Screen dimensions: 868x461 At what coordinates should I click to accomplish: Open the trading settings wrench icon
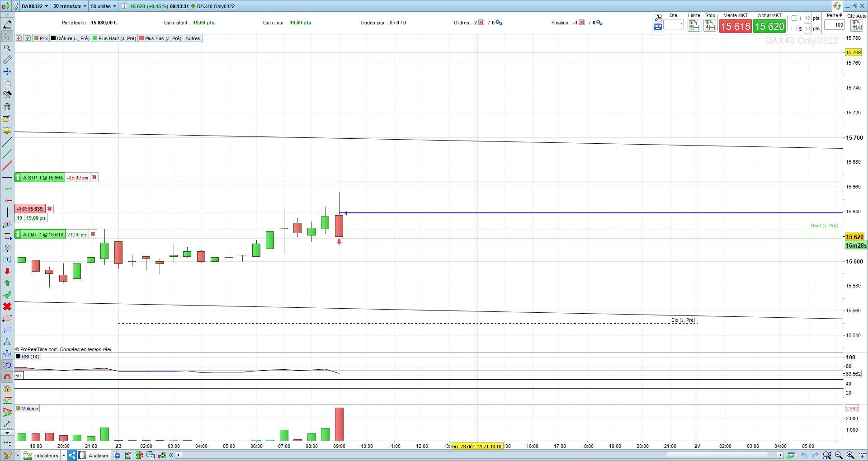(x=658, y=18)
